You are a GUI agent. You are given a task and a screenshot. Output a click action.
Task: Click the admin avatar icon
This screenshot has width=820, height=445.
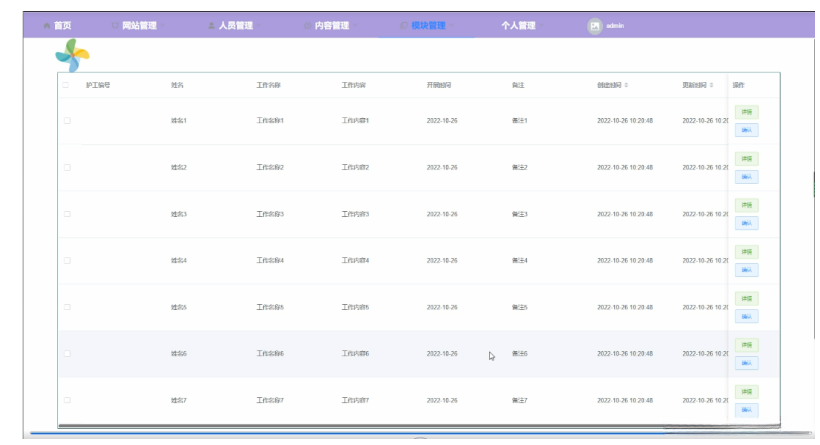point(595,26)
